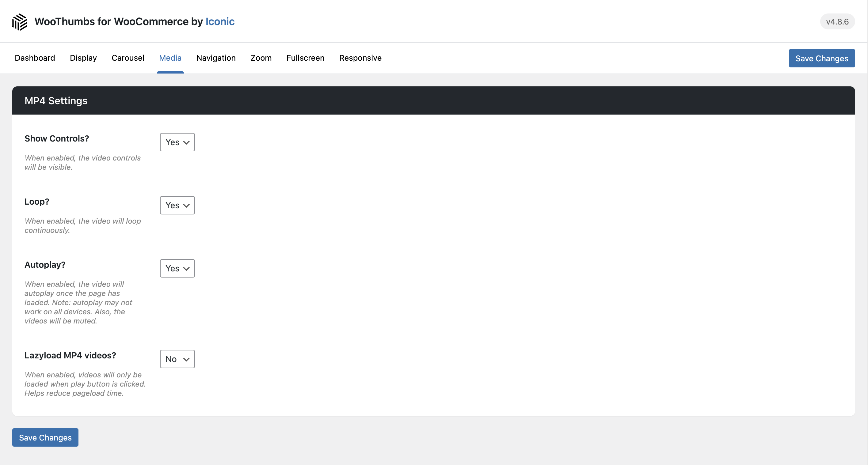The image size is (868, 465).
Task: Switch to the Dashboard tab
Action: pos(35,58)
